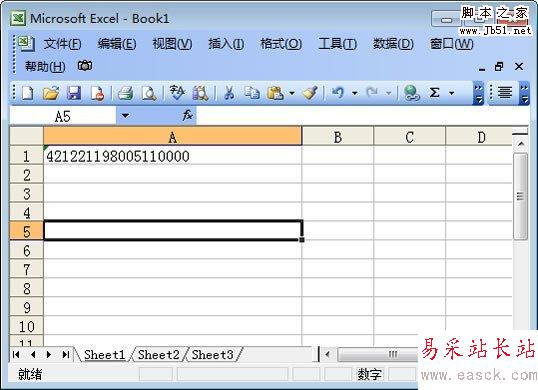Click the Open folder icon
Image resolution: width=538 pixels, height=390 pixels.
pyautogui.click(x=51, y=93)
